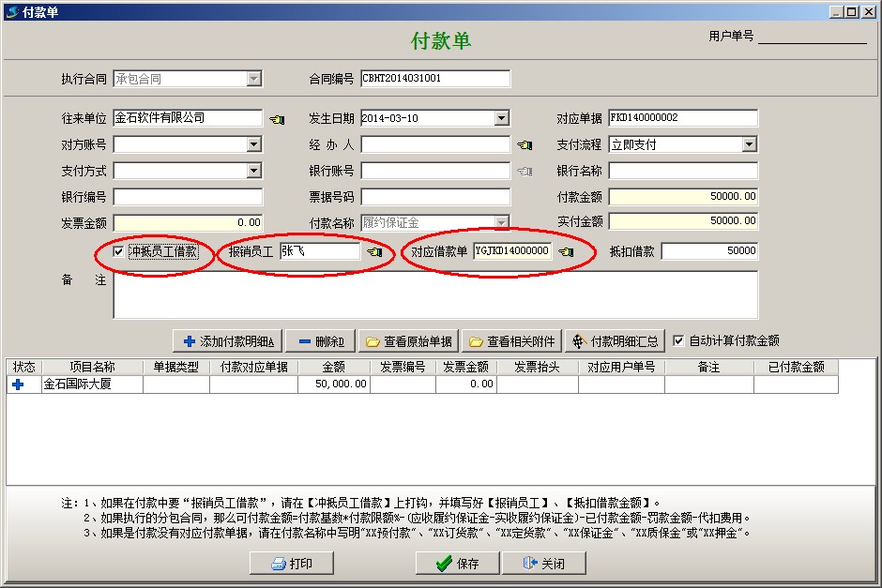This screenshot has width=882, height=588.
Task: Uncheck 自动计算付款金额 checkbox
Action: point(678,341)
